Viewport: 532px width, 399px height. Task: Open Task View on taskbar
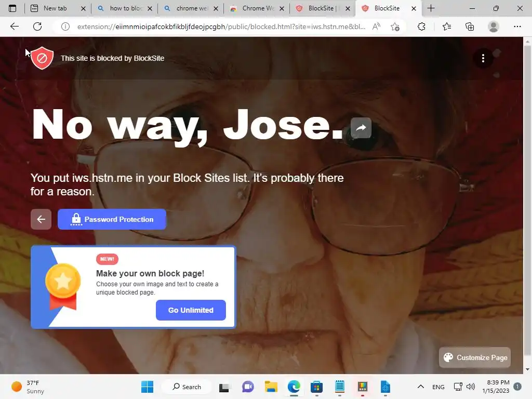[224, 387]
